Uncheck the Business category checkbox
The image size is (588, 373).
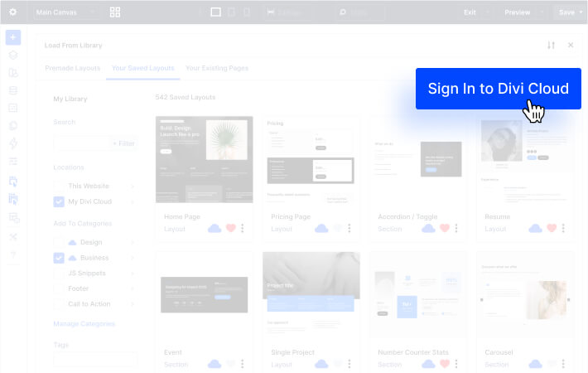coord(59,258)
